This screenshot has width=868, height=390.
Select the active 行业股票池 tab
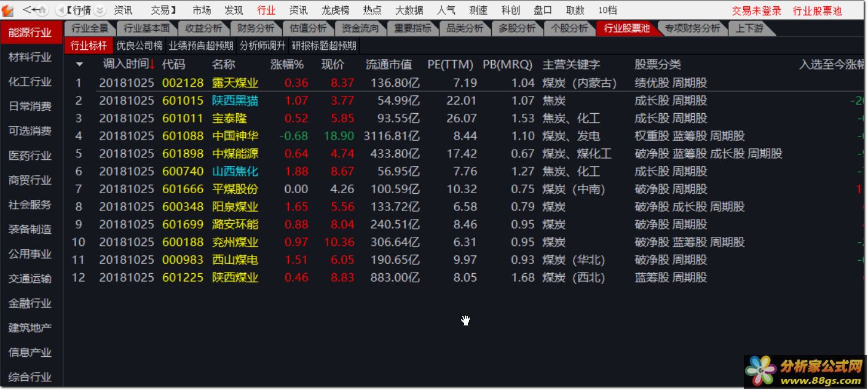click(626, 28)
